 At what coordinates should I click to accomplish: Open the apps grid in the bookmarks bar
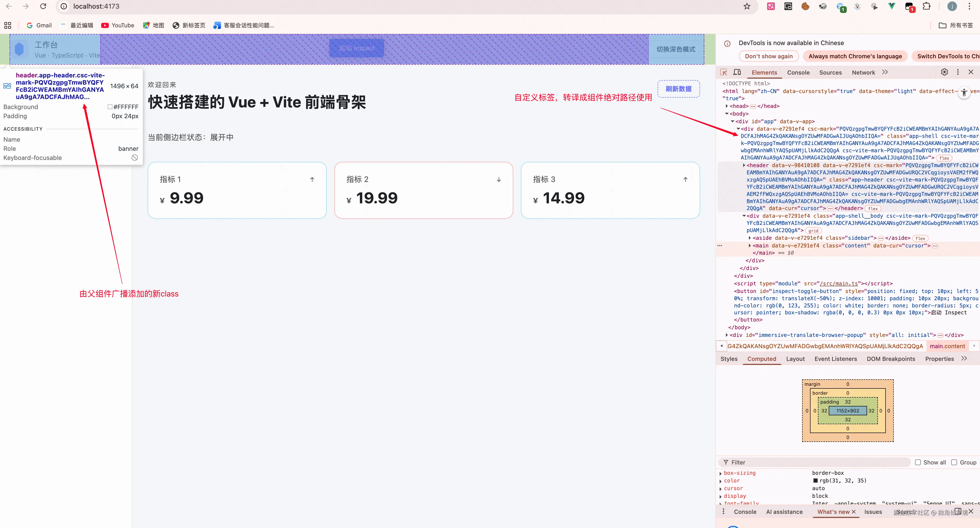[x=8, y=25]
